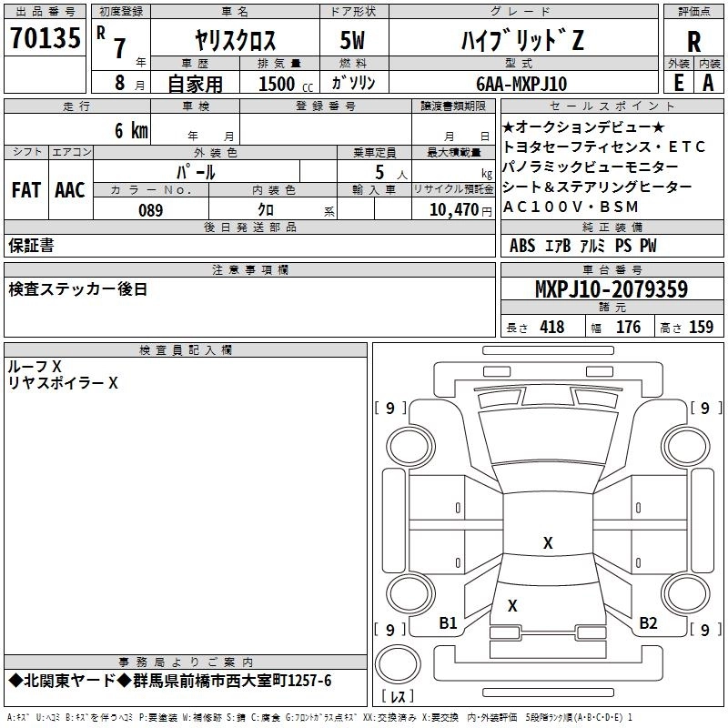
Task: Click damage code legend at bottom
Action: (x=319, y=717)
